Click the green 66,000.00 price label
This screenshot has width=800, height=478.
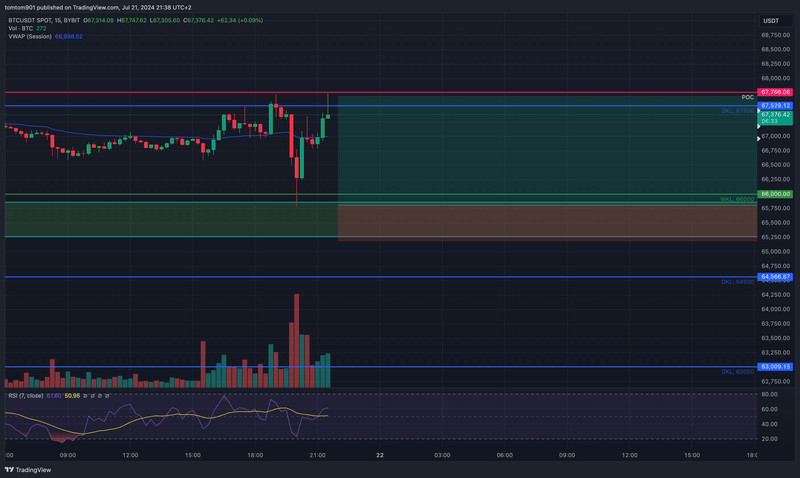pyautogui.click(x=775, y=194)
